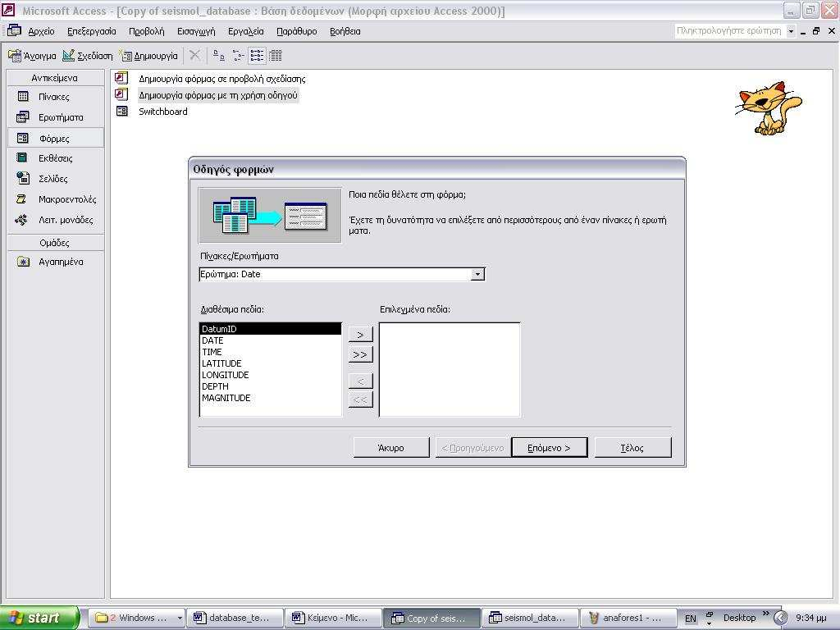Click the Δημιουργία (New) toolbar button

[148, 56]
